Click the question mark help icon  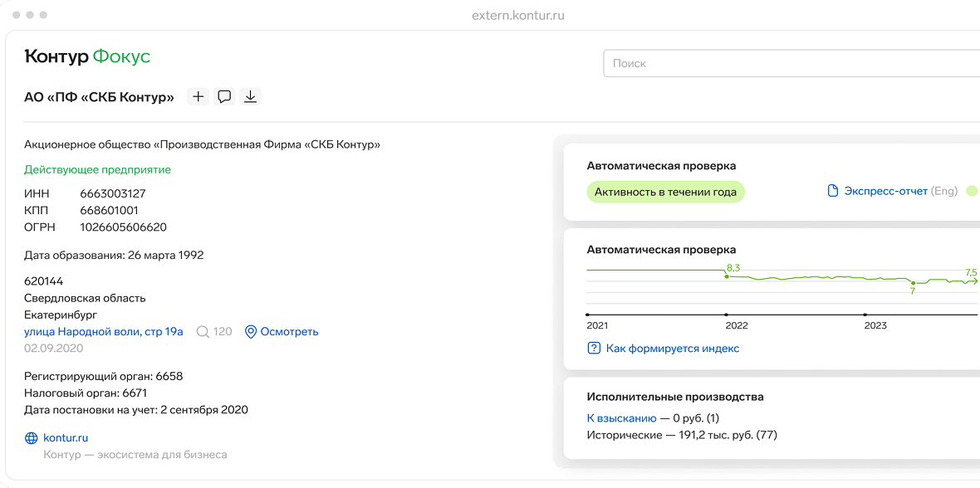pos(594,349)
